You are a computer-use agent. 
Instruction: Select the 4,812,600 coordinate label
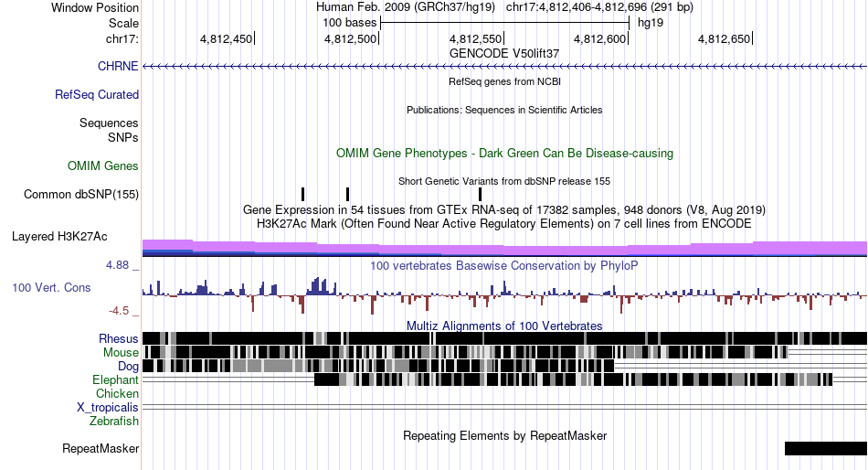[599, 38]
